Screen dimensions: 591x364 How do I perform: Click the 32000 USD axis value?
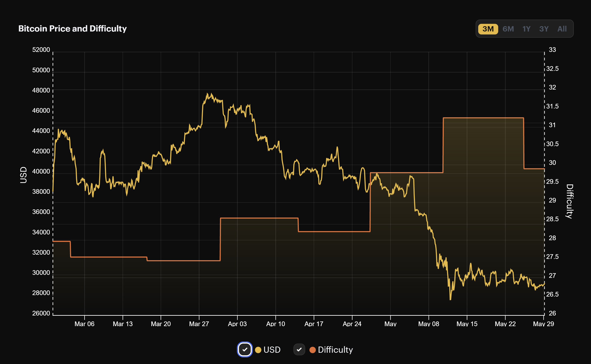coord(41,253)
